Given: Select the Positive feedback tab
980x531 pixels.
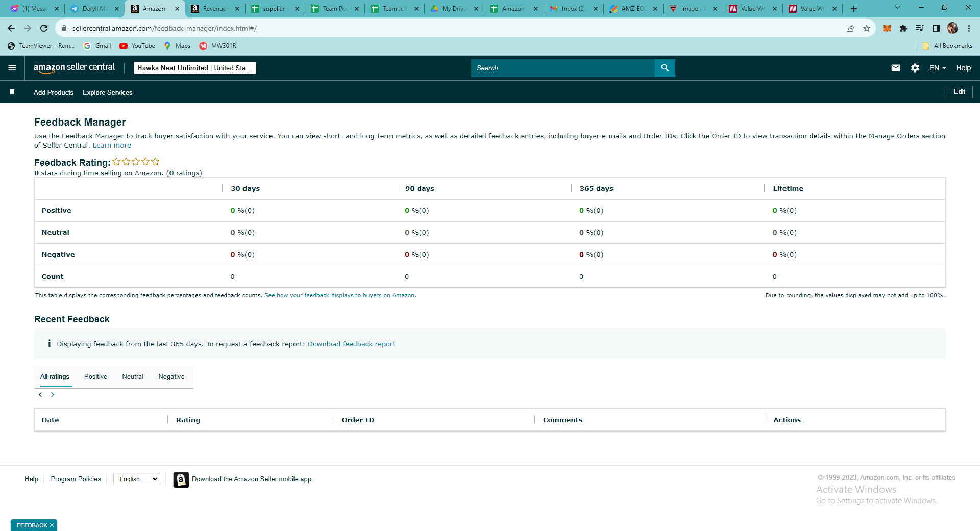Looking at the screenshot, I should [95, 377].
